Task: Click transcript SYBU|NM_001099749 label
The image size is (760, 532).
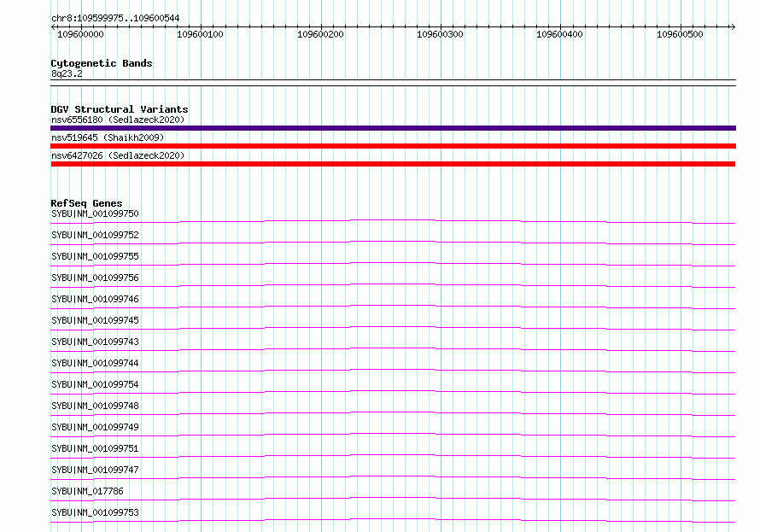Action: pos(95,427)
